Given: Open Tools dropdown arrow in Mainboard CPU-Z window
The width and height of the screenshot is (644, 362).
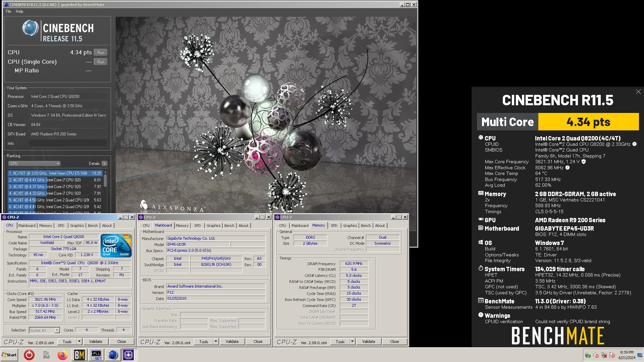Looking at the screenshot, I should tap(216, 342).
